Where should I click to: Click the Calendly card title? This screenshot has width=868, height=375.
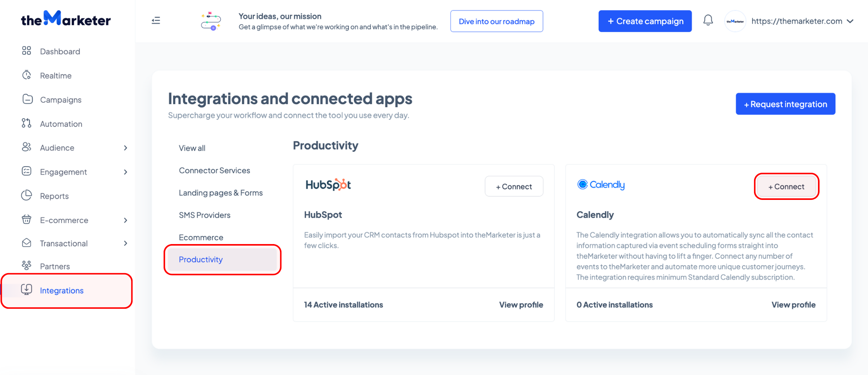[x=595, y=215]
